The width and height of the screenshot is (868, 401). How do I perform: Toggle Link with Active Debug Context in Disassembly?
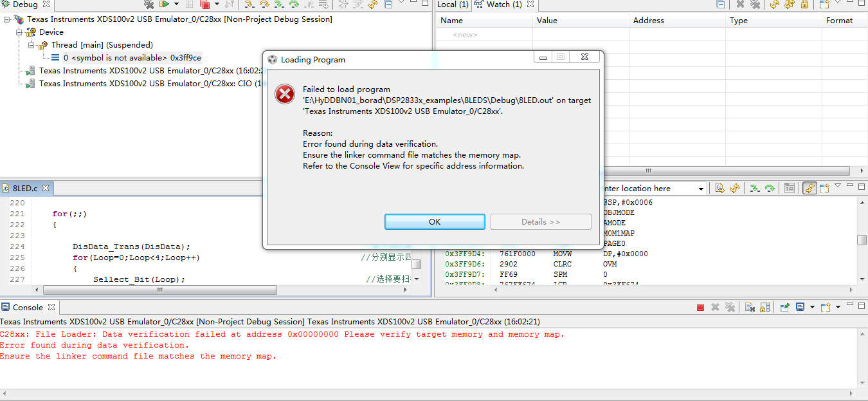click(809, 188)
